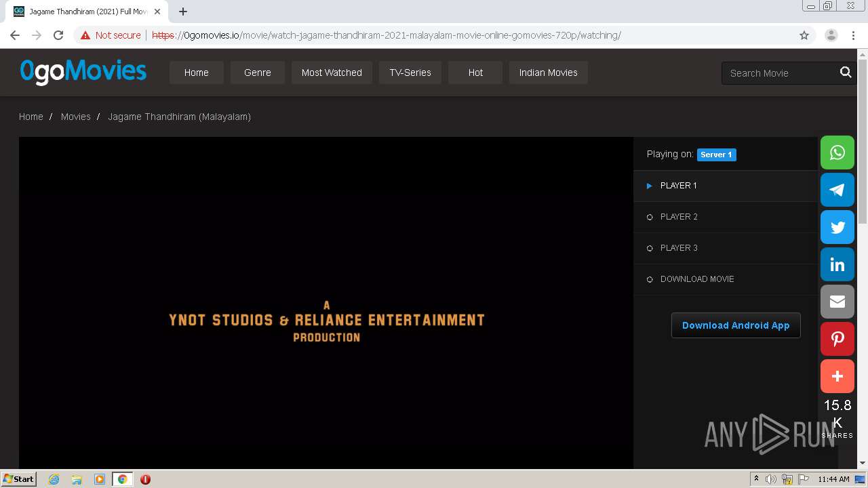Share on Twitter using the bird icon
Image resolution: width=868 pixels, height=488 pixels.
(837, 227)
